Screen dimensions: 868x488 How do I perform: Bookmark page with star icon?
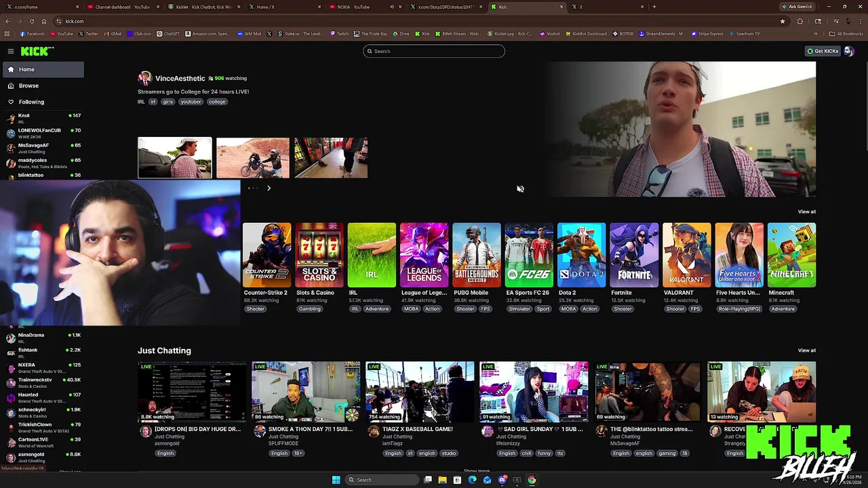point(783,21)
